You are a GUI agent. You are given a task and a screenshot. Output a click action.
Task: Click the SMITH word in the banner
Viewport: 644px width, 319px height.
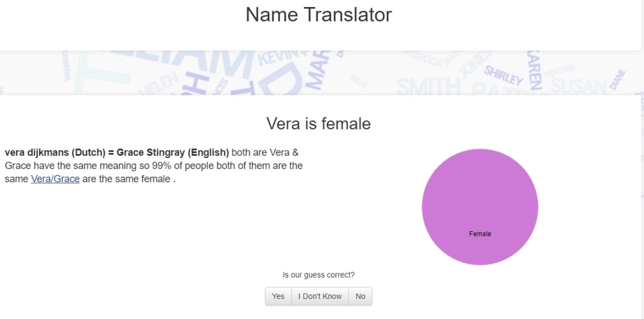pyautogui.click(x=428, y=88)
